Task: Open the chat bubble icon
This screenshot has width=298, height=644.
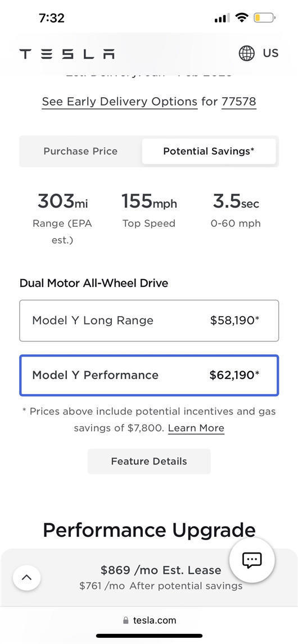Action: pyautogui.click(x=252, y=560)
